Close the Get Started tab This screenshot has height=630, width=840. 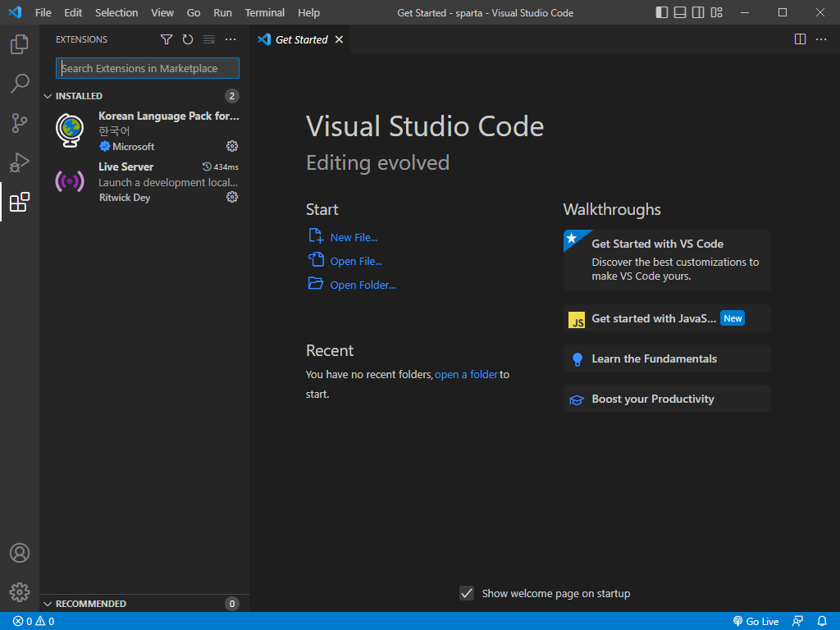[339, 39]
